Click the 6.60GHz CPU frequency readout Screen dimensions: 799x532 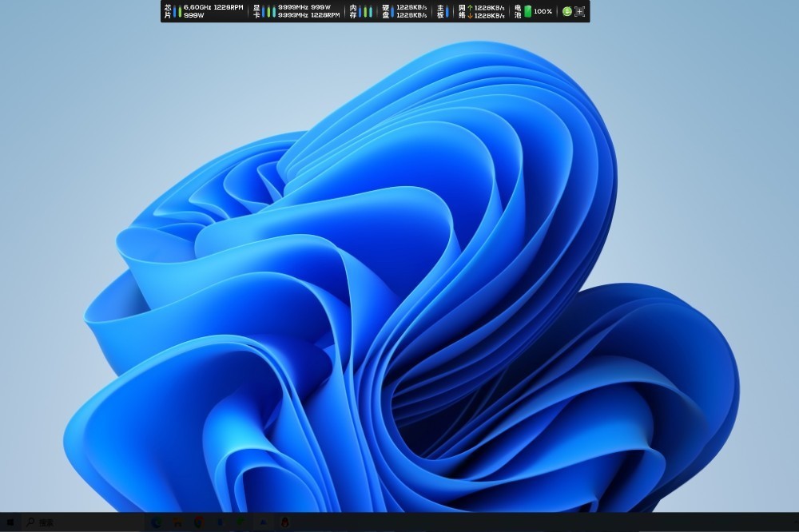(197, 7)
